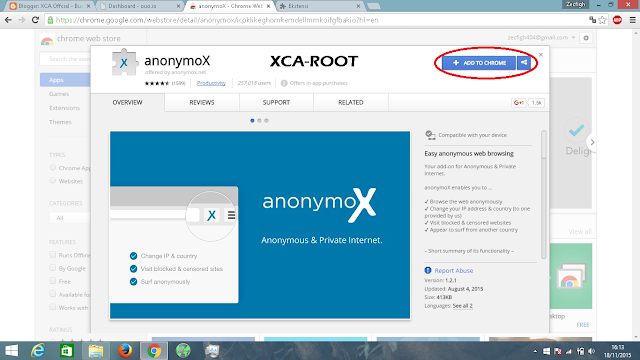Toggle the Works with checkbox
Screen dimensions: 640x360
click(x=52, y=307)
